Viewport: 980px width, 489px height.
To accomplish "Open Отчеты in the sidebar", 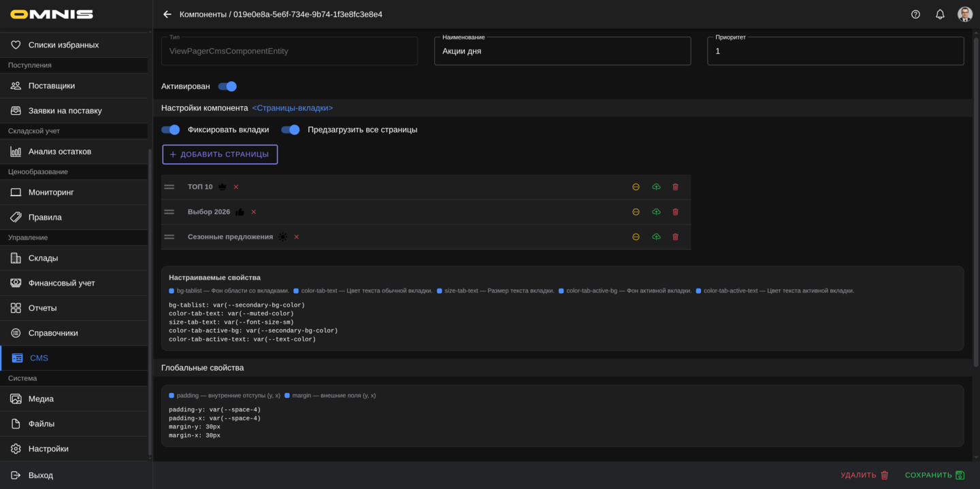I will 73,308.
